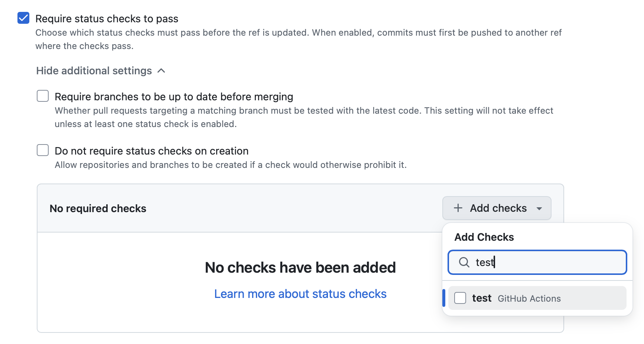This screenshot has width=644, height=344.
Task: Click the GitHub Actions source label
Action: click(x=529, y=299)
